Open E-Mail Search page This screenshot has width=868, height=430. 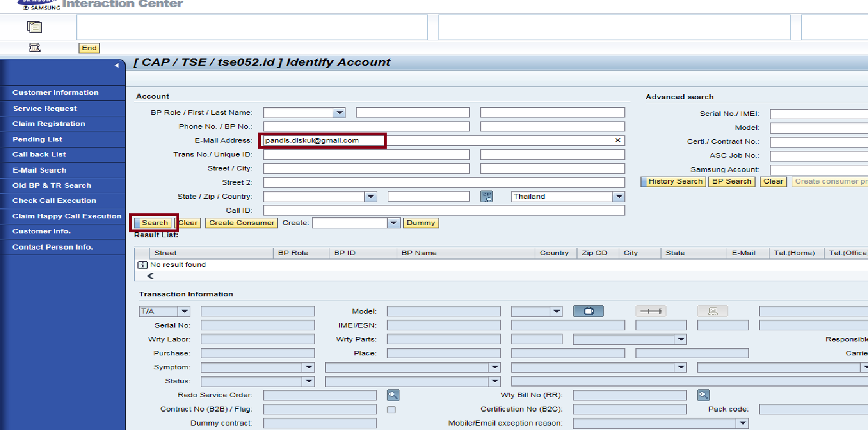[40, 170]
